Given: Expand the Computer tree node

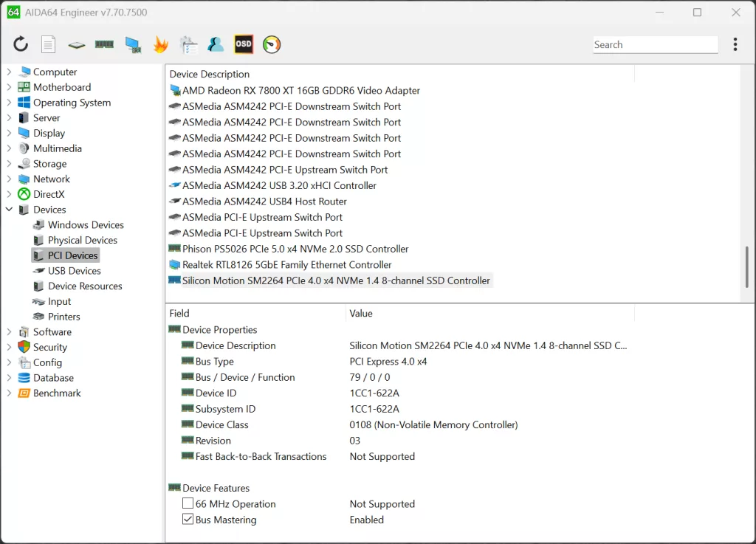Looking at the screenshot, I should click(x=9, y=72).
